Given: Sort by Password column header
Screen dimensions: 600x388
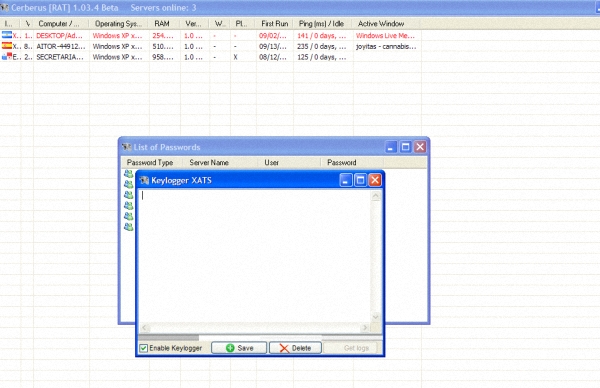Looking at the screenshot, I should coord(352,163).
